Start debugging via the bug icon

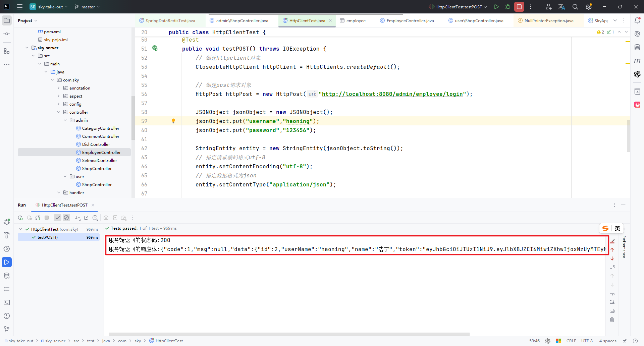(507, 7)
